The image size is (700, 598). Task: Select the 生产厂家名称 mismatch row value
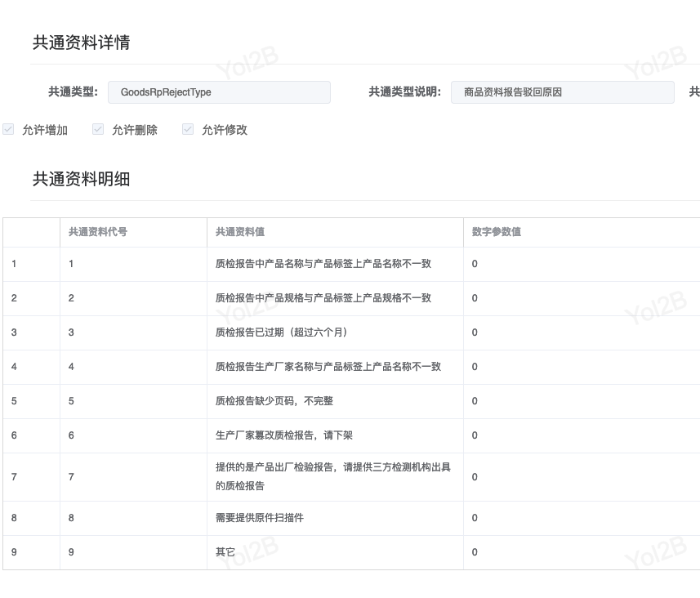click(x=328, y=367)
